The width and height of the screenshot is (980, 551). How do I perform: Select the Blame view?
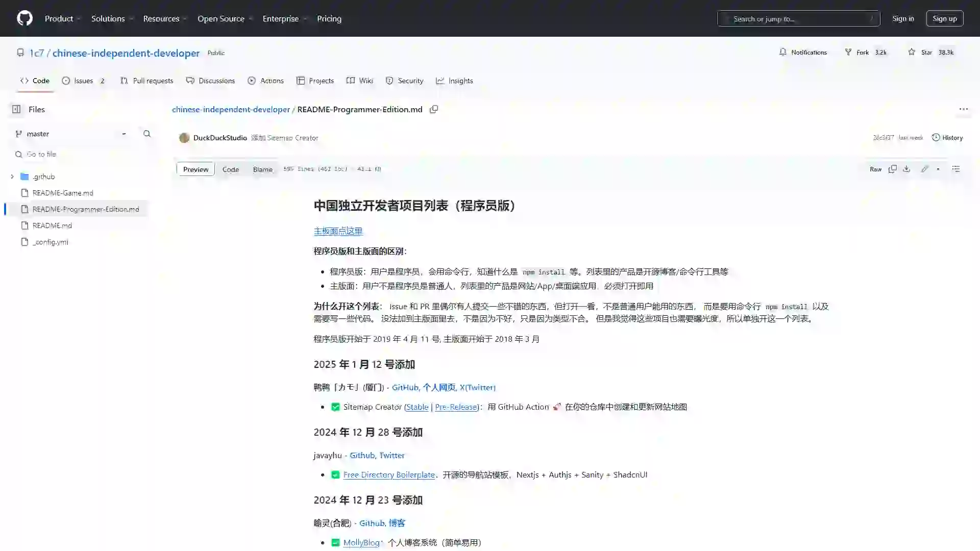point(263,169)
